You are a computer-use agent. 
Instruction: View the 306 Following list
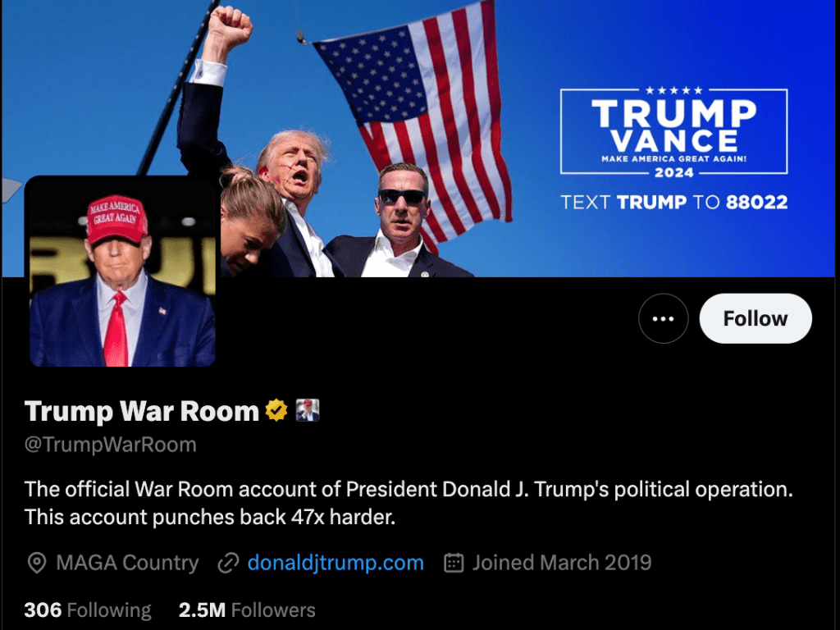88,609
